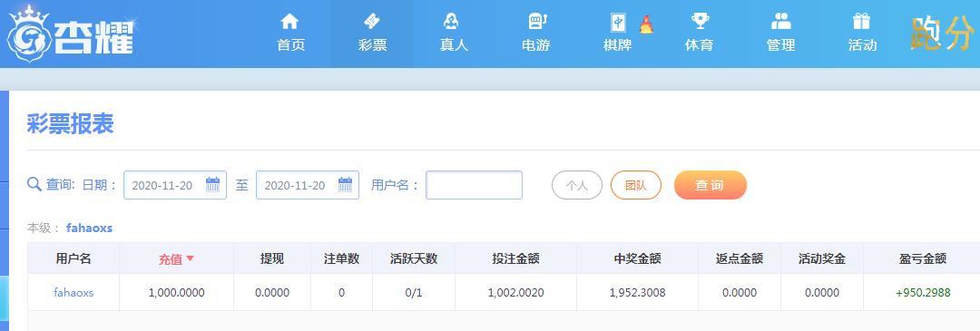Click the 活跃天数 column header
980x331 pixels.
414,258
